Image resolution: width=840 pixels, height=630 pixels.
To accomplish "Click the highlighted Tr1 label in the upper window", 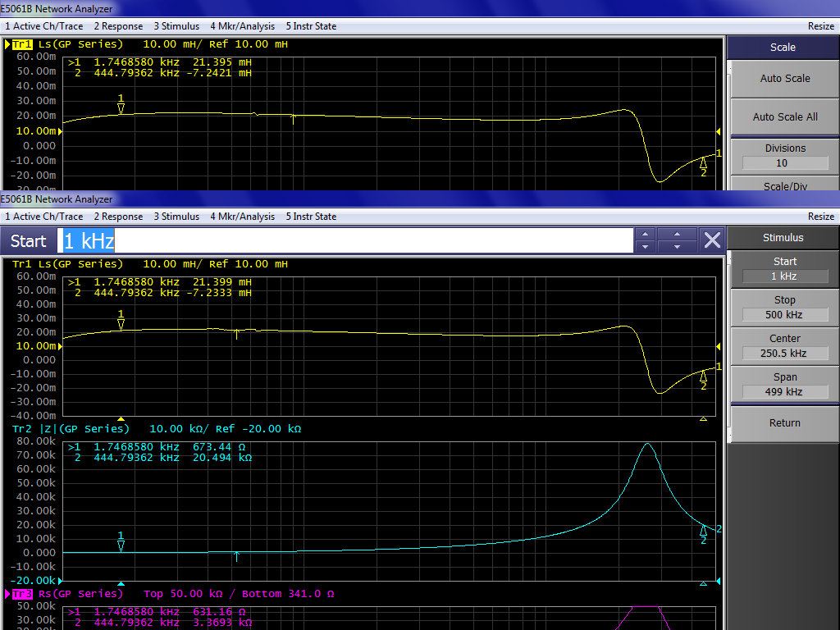I will point(22,44).
